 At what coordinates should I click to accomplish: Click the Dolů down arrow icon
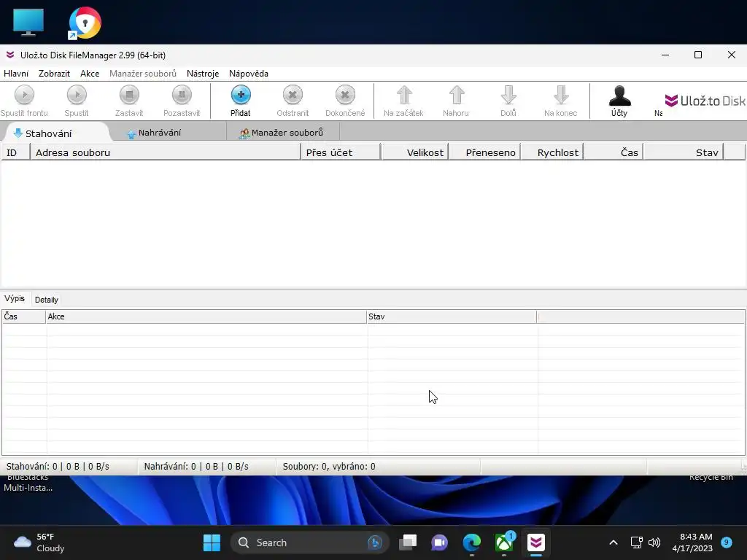click(508, 95)
